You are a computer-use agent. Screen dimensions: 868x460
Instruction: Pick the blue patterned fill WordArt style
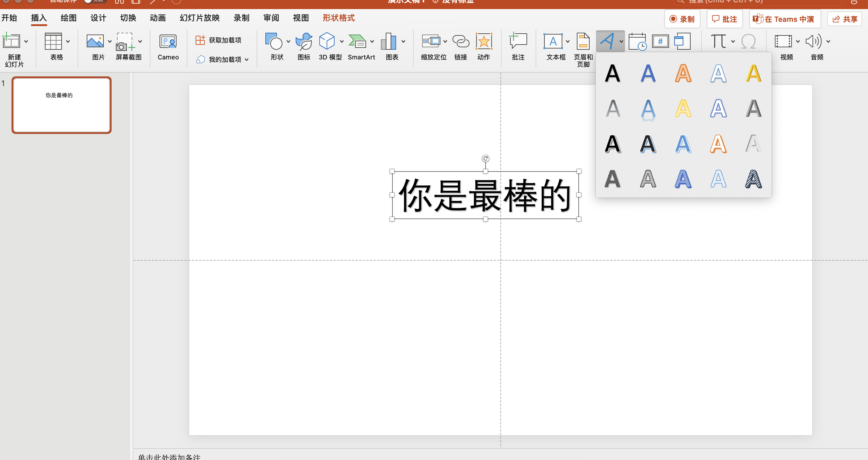tap(683, 179)
